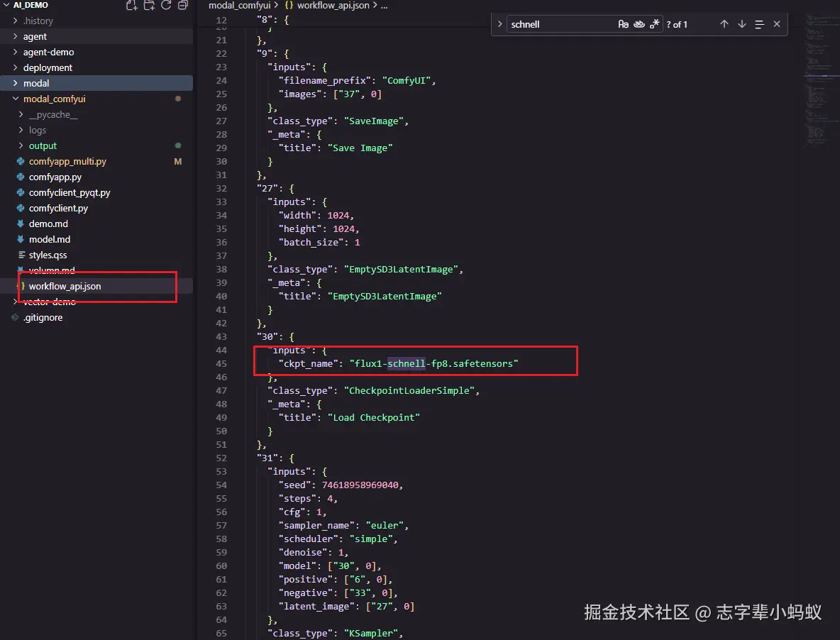
Task: Click markdown icon beside demo.md
Action: [21, 224]
